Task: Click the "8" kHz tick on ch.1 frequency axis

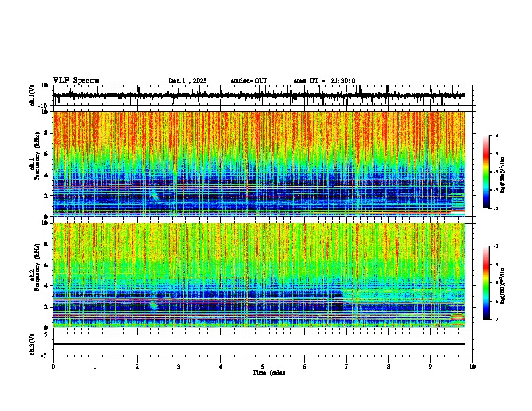Action: tap(46, 133)
